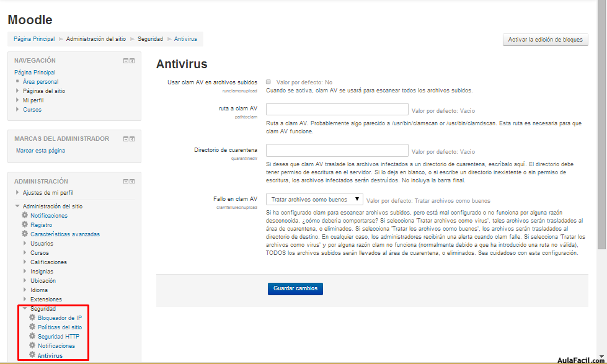Click the 'Moodle' site title
This screenshot has width=607, height=364.
pyautogui.click(x=30, y=20)
